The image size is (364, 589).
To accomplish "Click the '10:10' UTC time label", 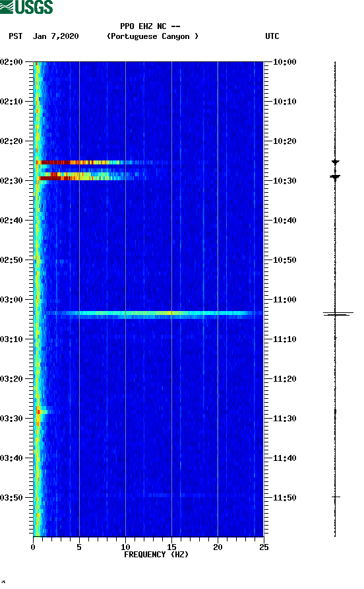I will (285, 102).
